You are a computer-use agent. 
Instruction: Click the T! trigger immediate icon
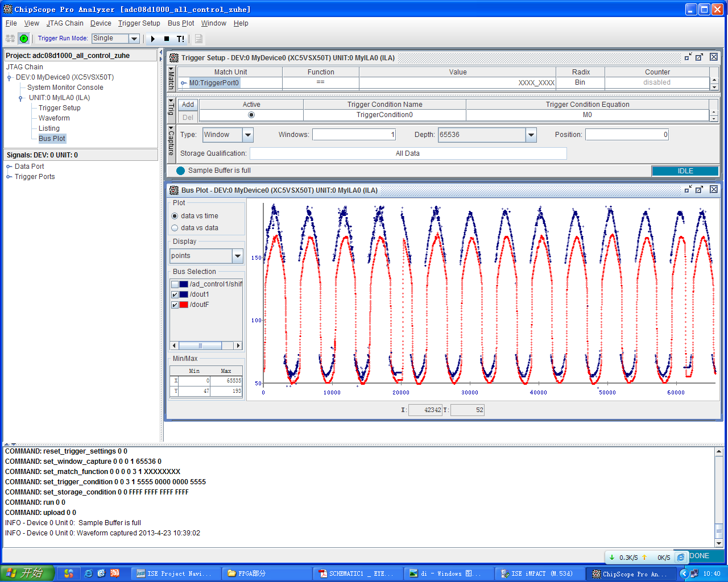tap(180, 39)
